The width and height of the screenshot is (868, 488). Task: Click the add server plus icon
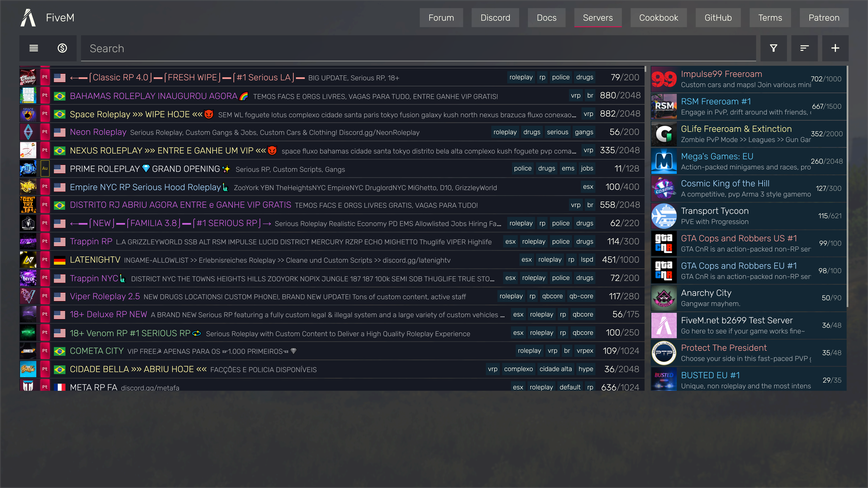coord(835,48)
